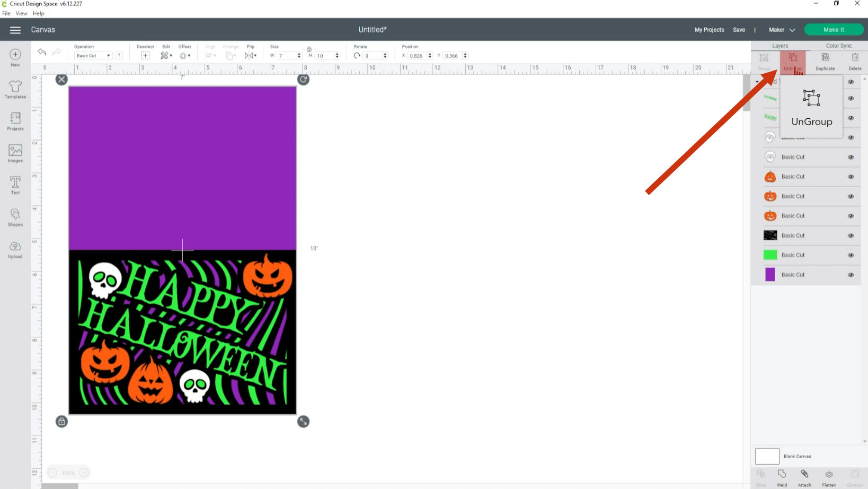The image size is (868, 489).
Task: Toggle visibility of black pattern layer
Action: [851, 235]
